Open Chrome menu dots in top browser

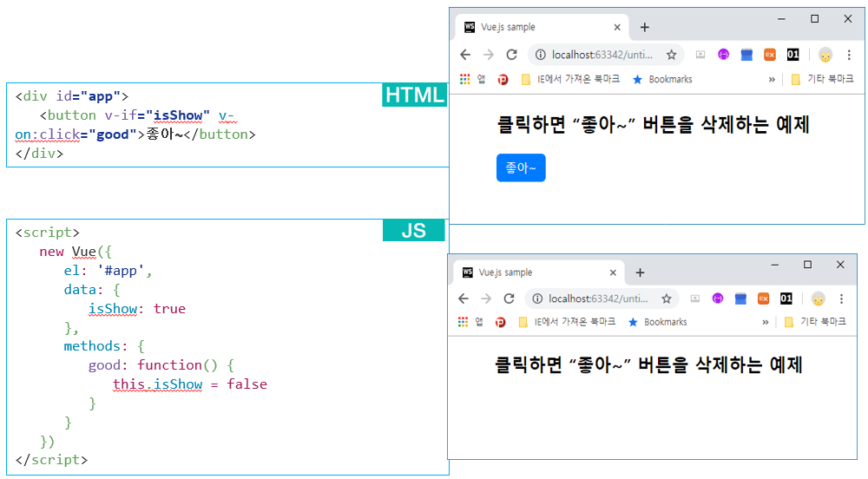pos(849,55)
